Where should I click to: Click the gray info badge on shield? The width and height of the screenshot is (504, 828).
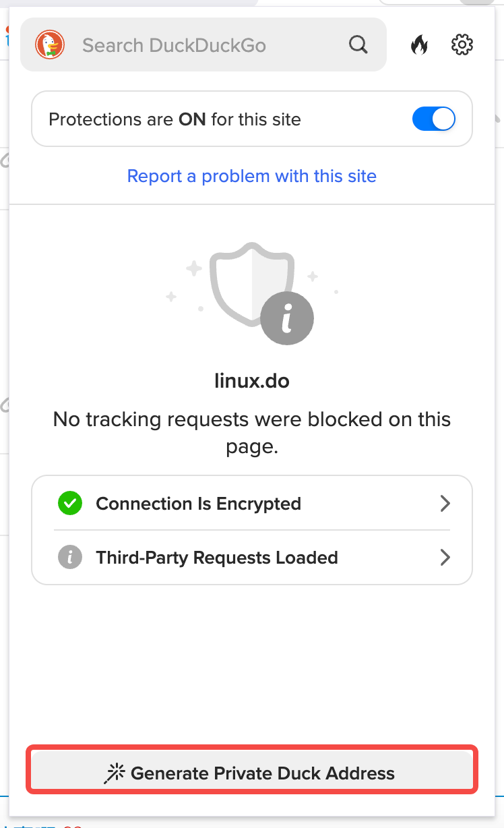pos(287,318)
